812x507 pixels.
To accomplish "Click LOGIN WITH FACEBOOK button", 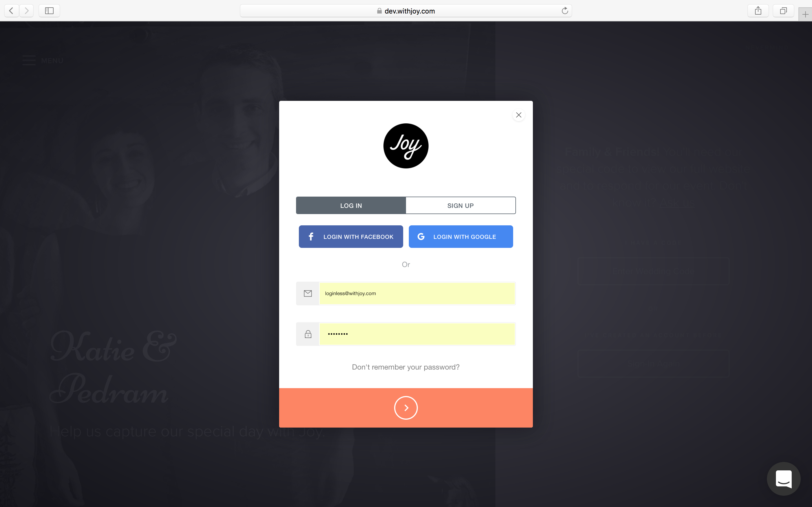I will [351, 237].
